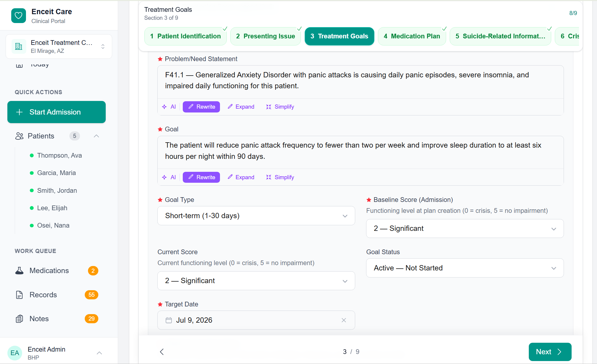Open the Baseline Score dropdown
This screenshot has height=364, width=597.
tap(465, 228)
